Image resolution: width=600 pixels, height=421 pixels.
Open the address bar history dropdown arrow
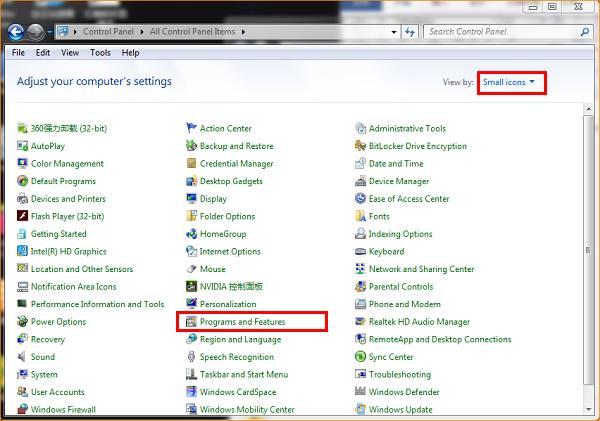[393, 32]
